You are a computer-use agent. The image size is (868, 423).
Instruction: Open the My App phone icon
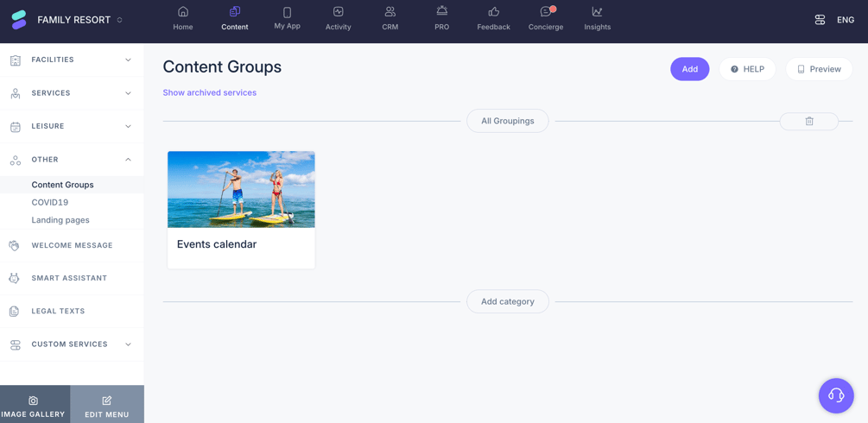(287, 12)
